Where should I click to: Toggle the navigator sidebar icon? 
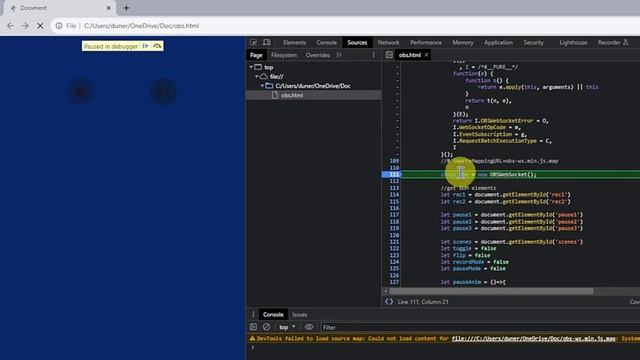click(x=389, y=55)
